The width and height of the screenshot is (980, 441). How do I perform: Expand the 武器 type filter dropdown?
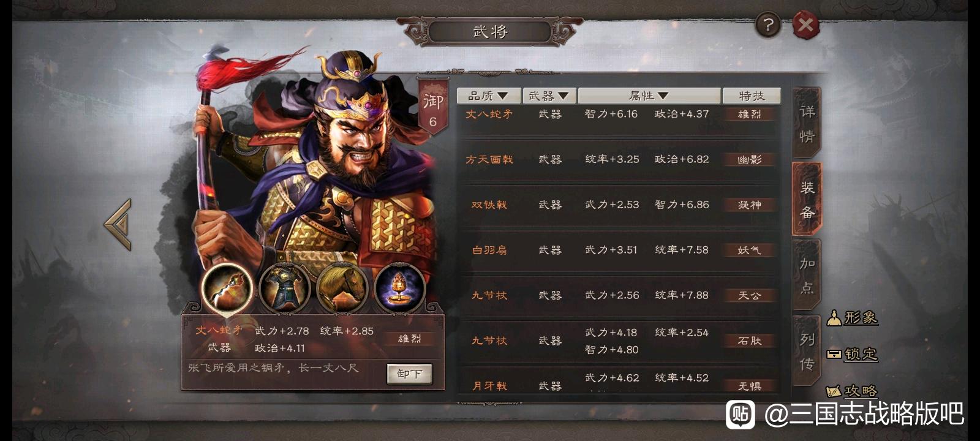tap(549, 96)
